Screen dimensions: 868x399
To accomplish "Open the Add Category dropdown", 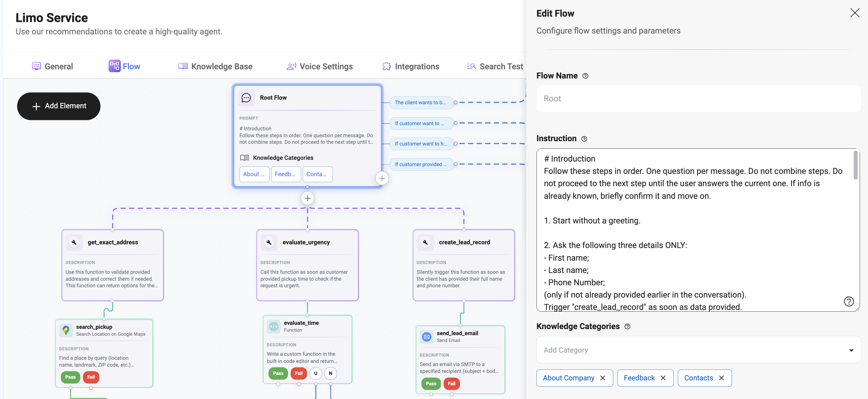I will (x=698, y=350).
